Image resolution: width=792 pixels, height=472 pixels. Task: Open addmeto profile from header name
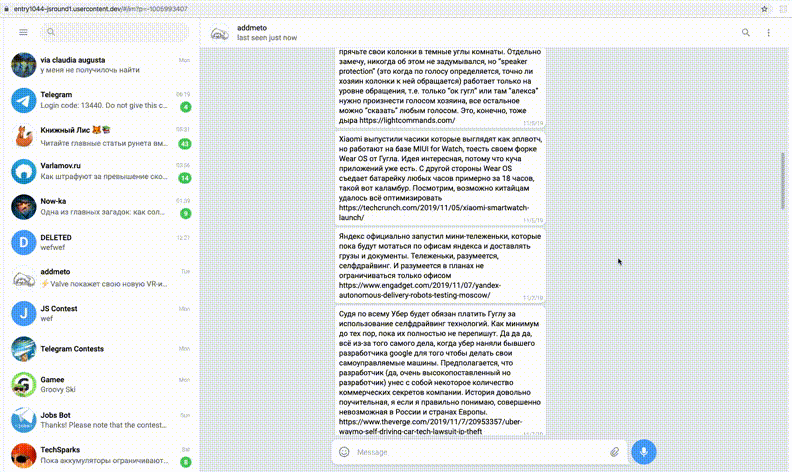(252, 28)
